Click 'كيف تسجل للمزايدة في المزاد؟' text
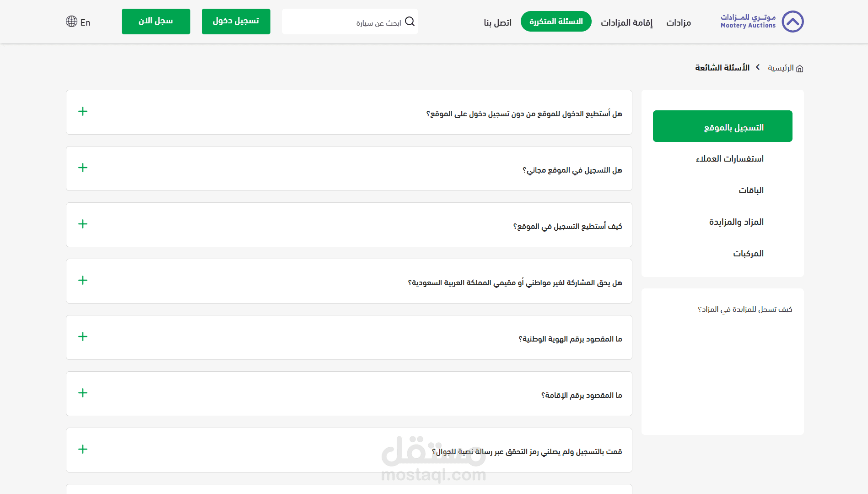868x494 pixels. click(745, 309)
